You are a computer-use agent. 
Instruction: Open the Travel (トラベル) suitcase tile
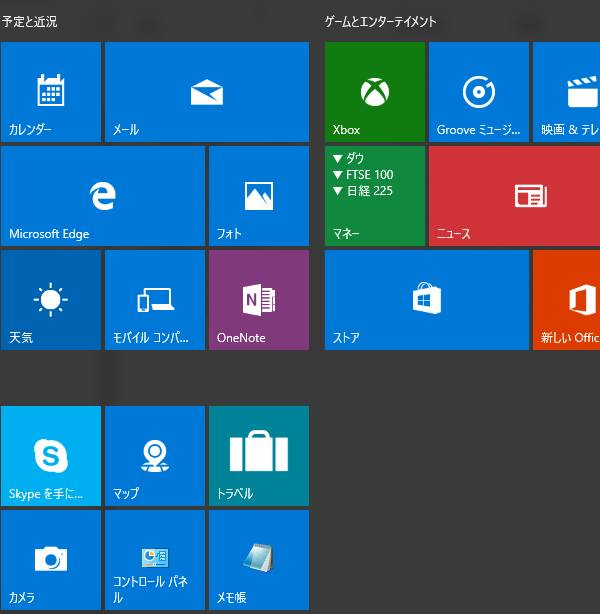point(258,456)
